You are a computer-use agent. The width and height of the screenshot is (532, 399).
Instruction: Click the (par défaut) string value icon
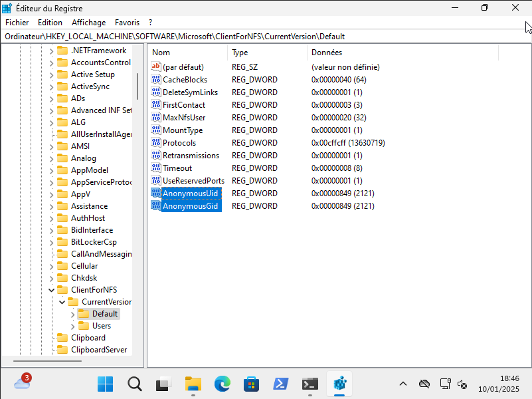pyautogui.click(x=156, y=66)
